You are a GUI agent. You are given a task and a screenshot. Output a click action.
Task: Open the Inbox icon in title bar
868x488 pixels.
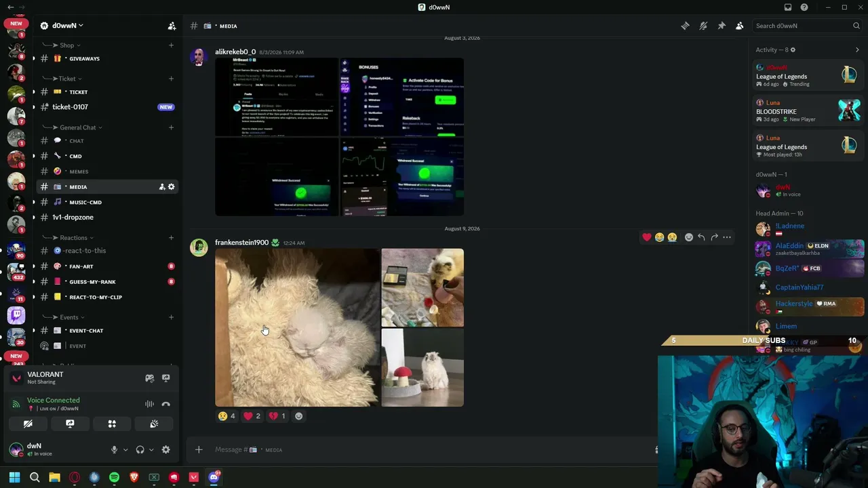788,7
